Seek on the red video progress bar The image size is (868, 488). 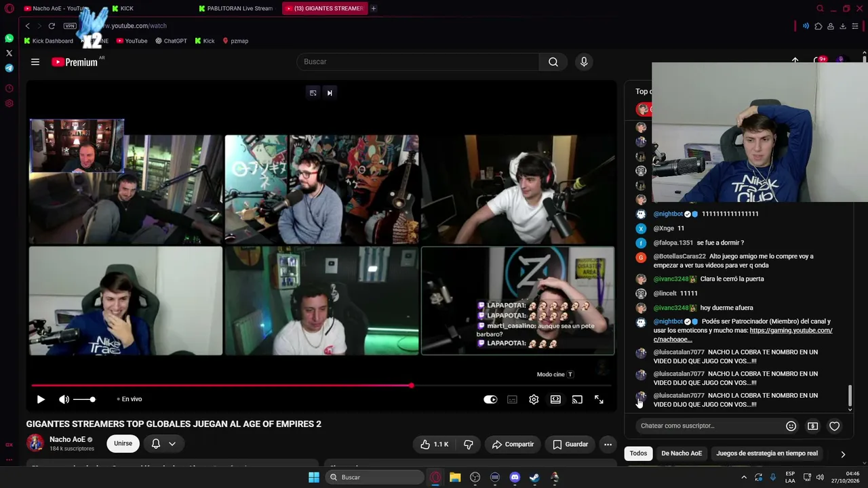point(321,386)
